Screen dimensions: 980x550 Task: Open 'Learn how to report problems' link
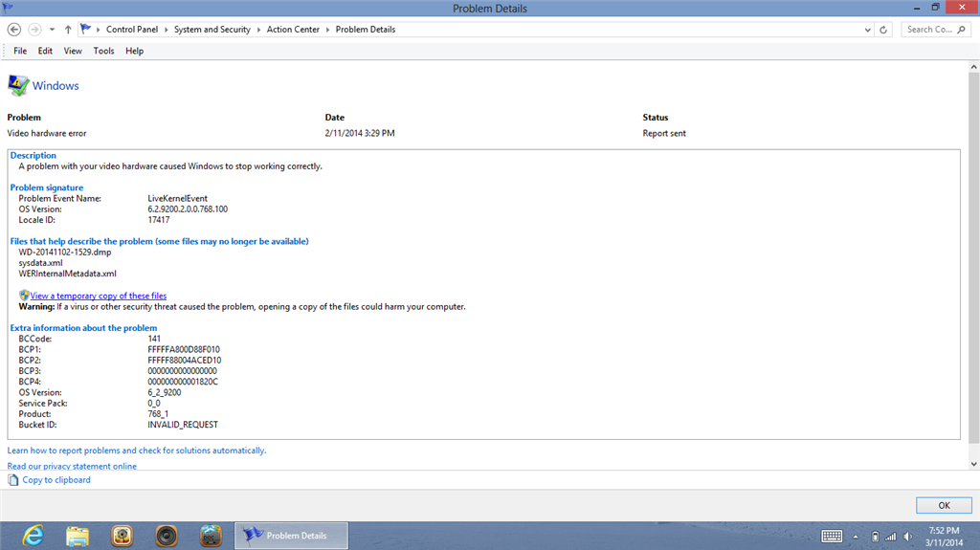[136, 450]
